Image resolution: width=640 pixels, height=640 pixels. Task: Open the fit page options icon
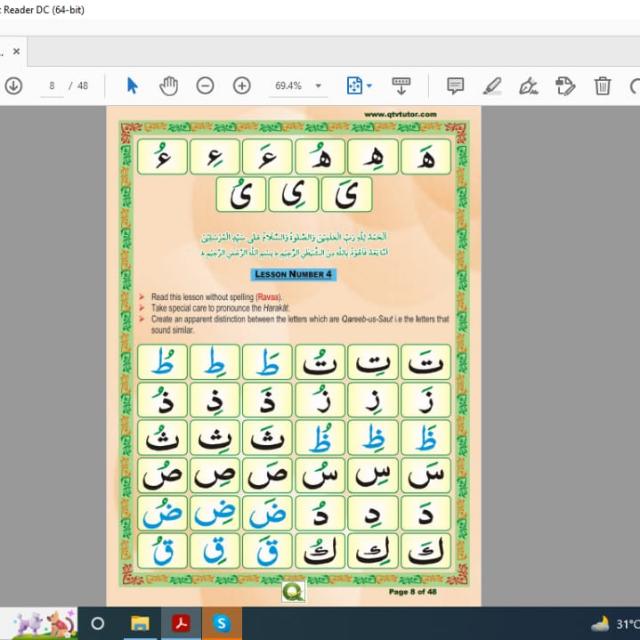tap(354, 86)
